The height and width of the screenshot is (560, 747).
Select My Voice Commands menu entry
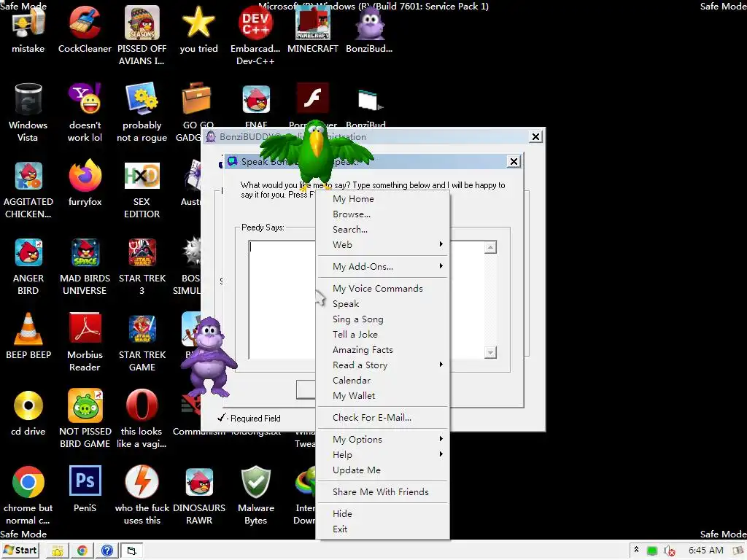click(x=384, y=289)
